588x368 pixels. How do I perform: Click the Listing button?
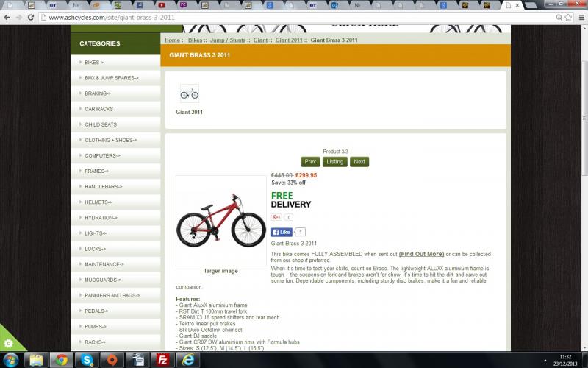coord(335,161)
